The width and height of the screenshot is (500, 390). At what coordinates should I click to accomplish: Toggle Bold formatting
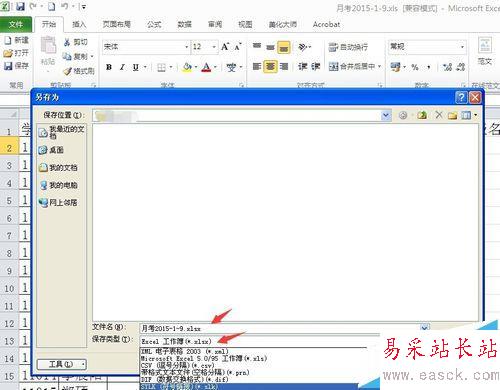point(109,67)
